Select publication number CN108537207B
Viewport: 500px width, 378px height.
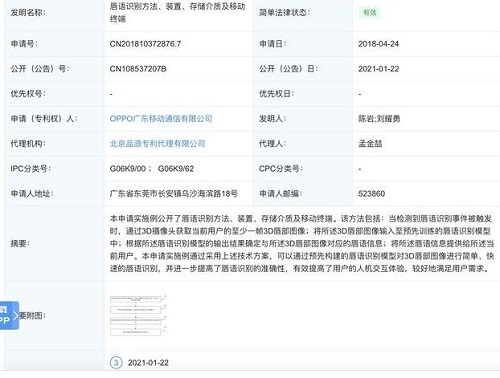[138, 69]
